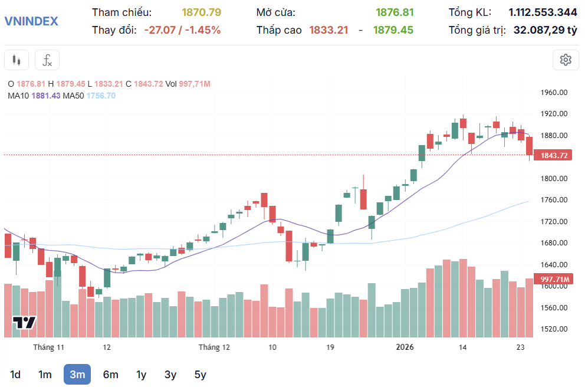Open the indicators (fx) menu
588x387 pixels.
coord(47,60)
